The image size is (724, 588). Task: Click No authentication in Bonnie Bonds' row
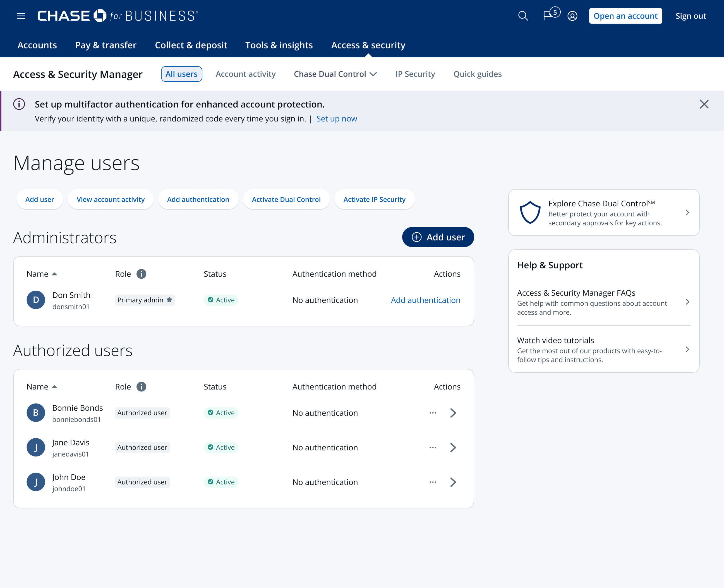click(325, 413)
